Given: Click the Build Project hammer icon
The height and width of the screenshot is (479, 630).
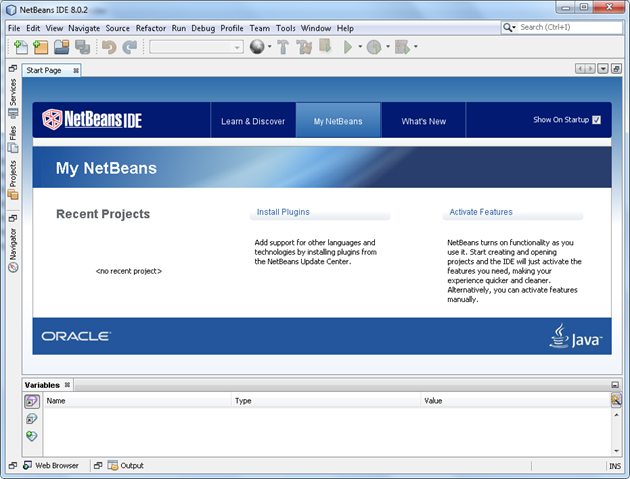Looking at the screenshot, I should coord(283,47).
